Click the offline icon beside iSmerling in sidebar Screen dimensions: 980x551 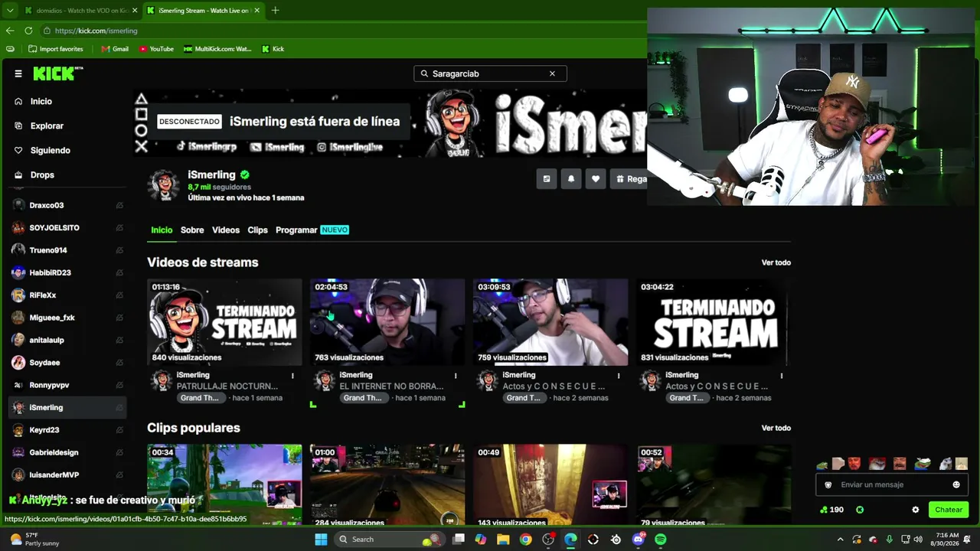(119, 408)
